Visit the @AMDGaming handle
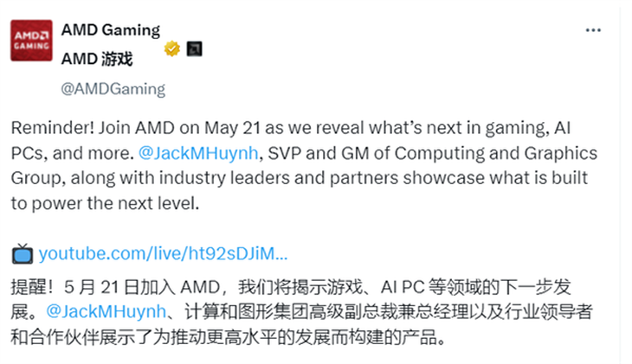 [x=113, y=89]
